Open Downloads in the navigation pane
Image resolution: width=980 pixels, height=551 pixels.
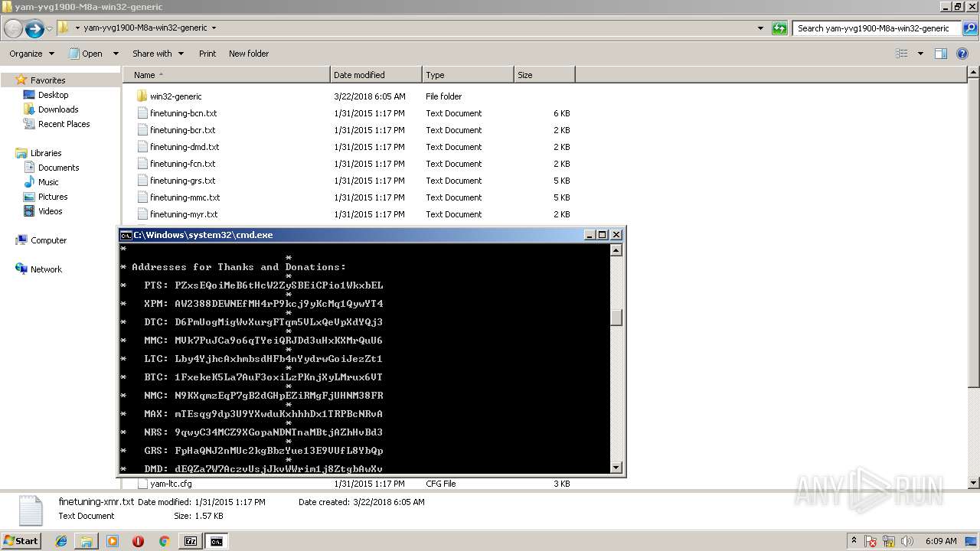point(58,109)
